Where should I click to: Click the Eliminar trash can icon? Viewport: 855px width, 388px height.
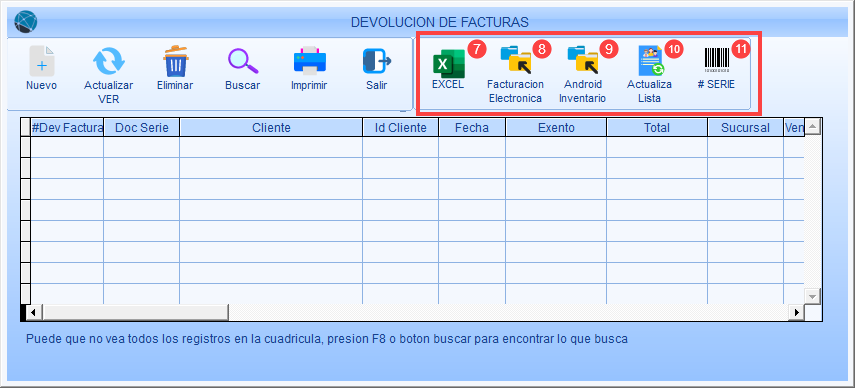pyautogui.click(x=176, y=60)
